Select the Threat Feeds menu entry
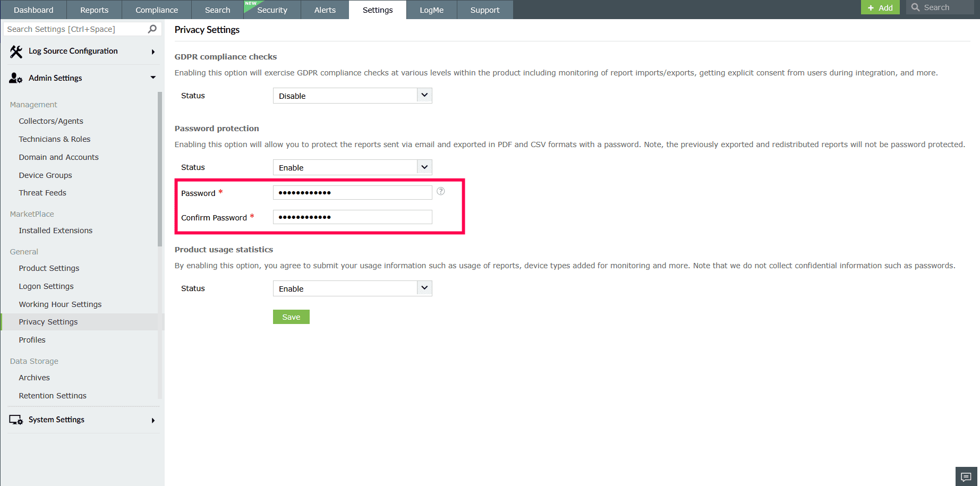The image size is (980, 486). (x=42, y=192)
